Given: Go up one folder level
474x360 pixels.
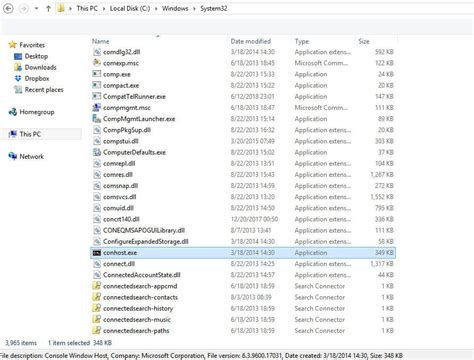Looking at the screenshot, I should pos(48,8).
